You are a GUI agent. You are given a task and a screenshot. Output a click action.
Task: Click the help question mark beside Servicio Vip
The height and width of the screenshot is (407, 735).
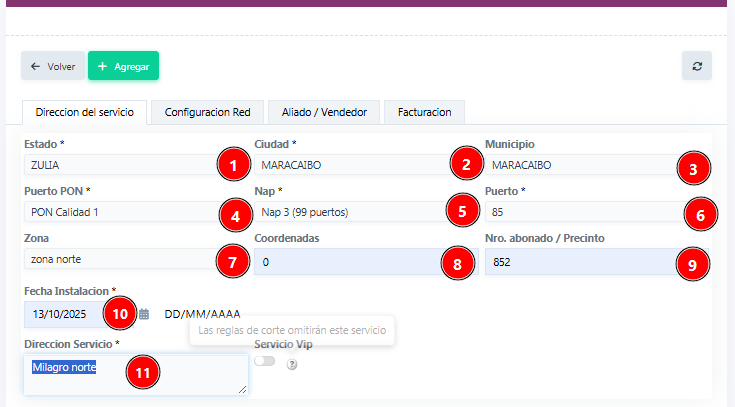click(292, 365)
